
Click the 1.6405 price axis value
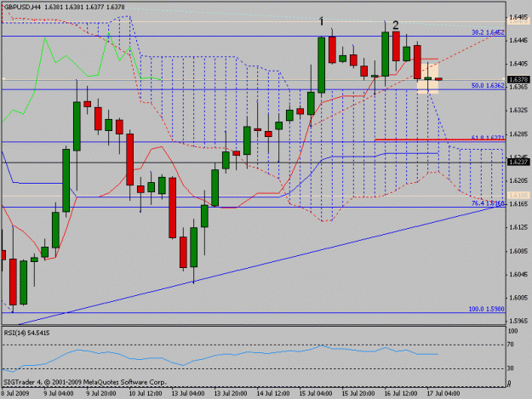(518, 64)
